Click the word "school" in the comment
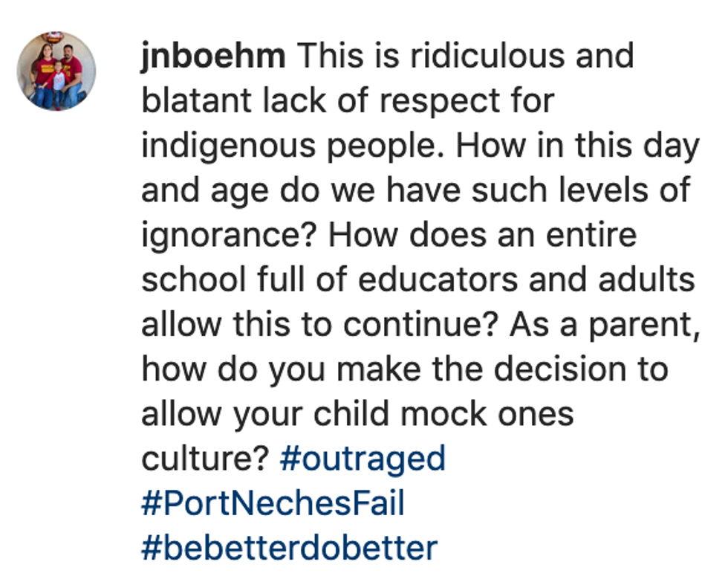 pos(193,280)
